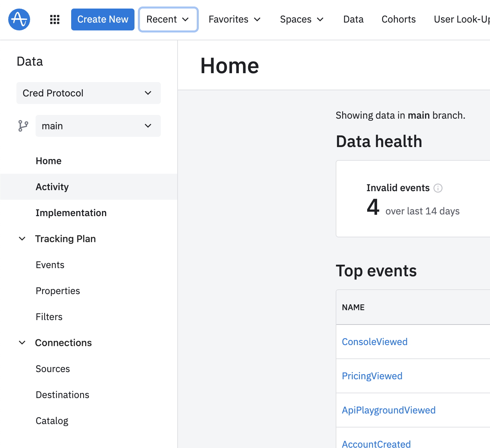Collapse the Connections section chevron
The width and height of the screenshot is (490, 448).
(x=22, y=343)
